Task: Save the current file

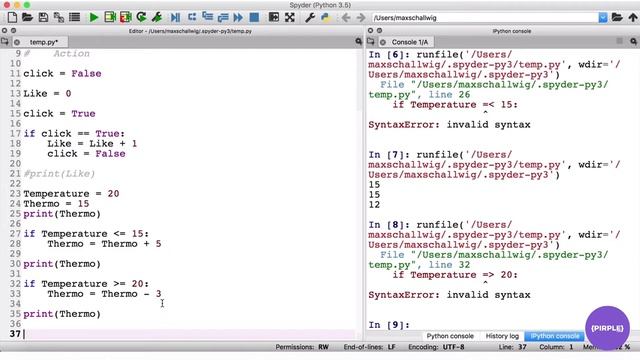Action: (x=43, y=17)
